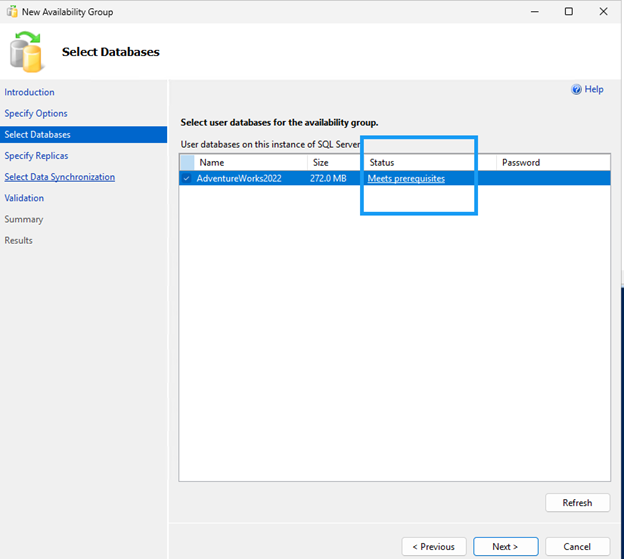The image size is (624, 559).
Task: Close the New Availability Group window
Action: 603,12
